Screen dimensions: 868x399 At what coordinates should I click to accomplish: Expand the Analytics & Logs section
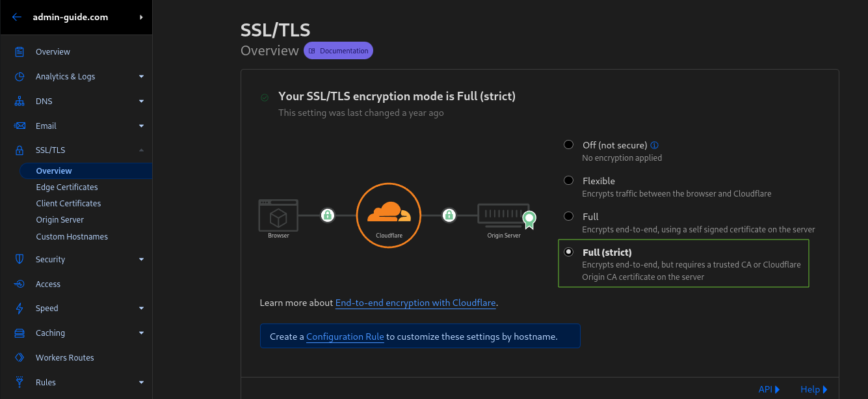141,76
